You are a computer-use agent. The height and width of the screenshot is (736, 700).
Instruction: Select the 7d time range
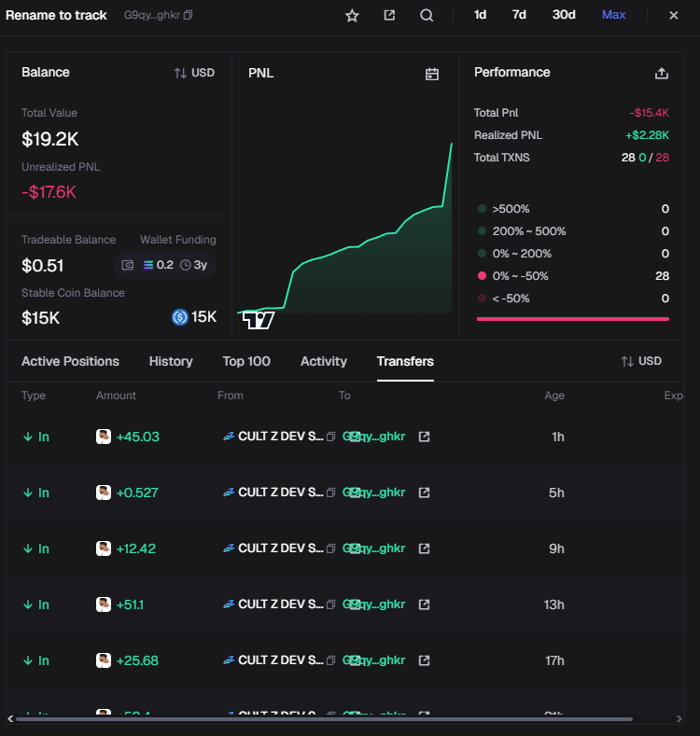(519, 15)
